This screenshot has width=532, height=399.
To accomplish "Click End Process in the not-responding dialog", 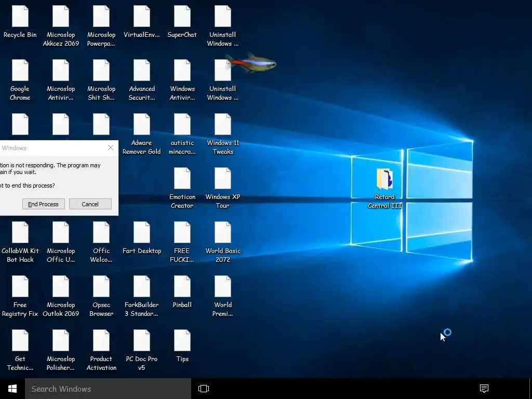I will point(44,204).
